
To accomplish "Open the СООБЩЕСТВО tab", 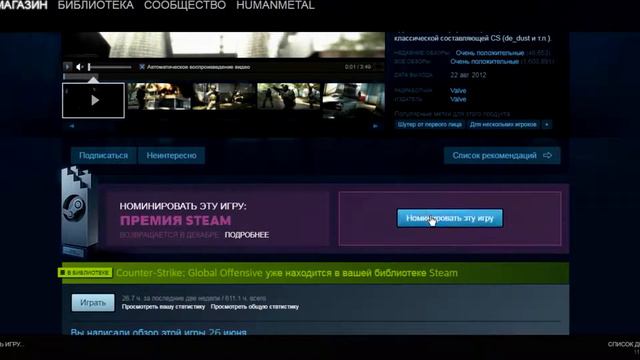I will 185,5.
